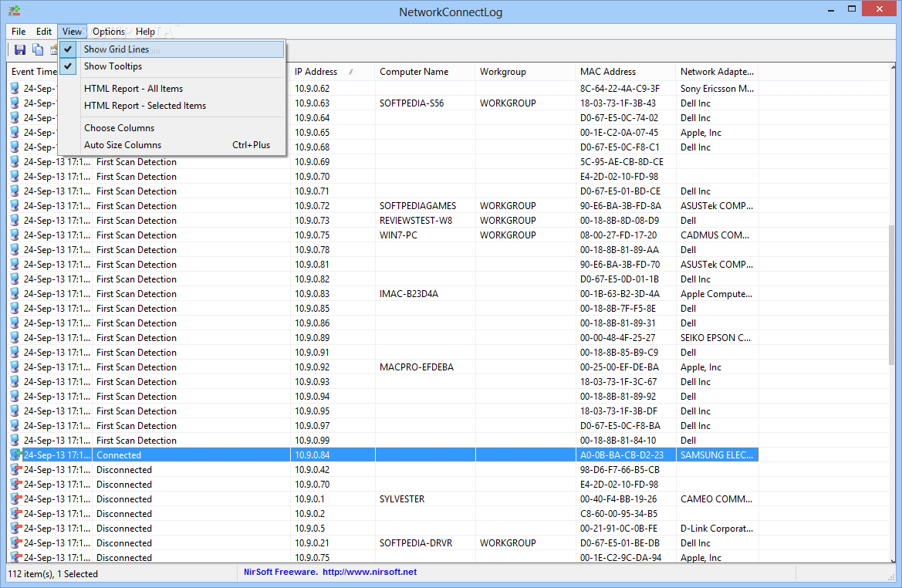The height and width of the screenshot is (588, 902).
Task: Click the scrollbar down arrow
Action: (892, 559)
